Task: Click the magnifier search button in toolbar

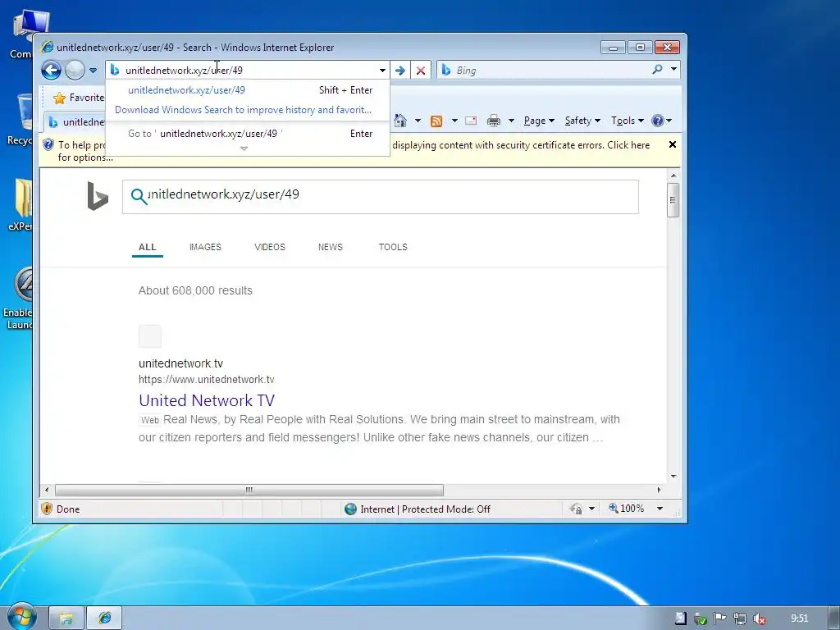Action: click(x=657, y=70)
